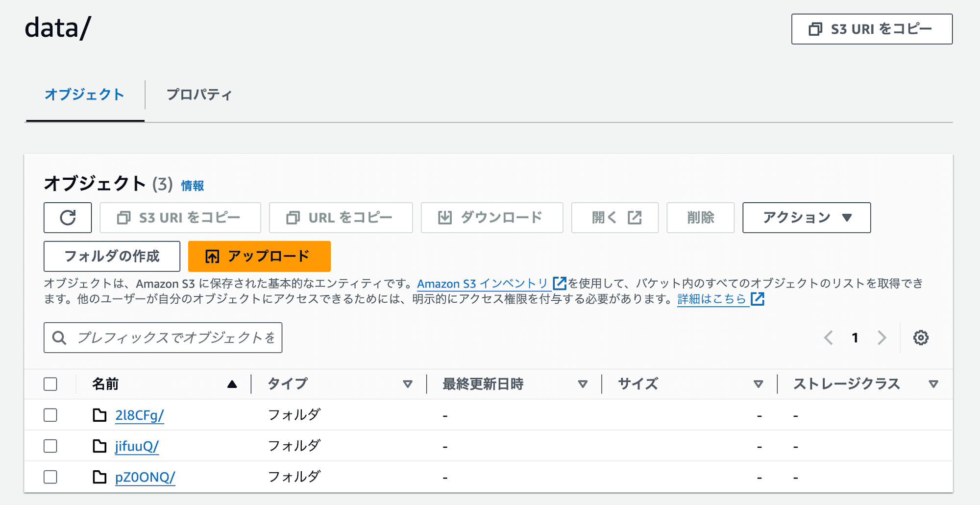Click the フォルダの作成 button

[112, 256]
